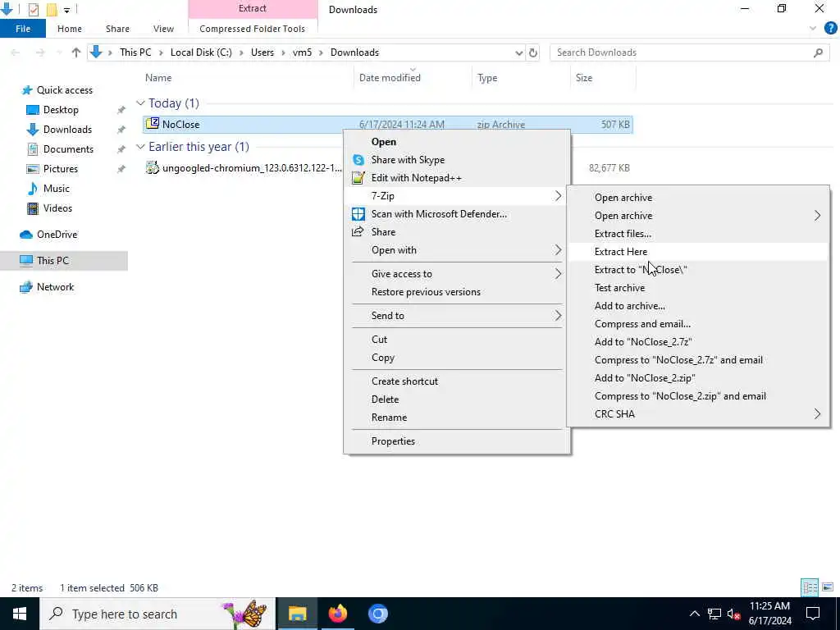Click the Microsoft Defender shield icon
This screenshot has width=840, height=630.
pyautogui.click(x=358, y=214)
